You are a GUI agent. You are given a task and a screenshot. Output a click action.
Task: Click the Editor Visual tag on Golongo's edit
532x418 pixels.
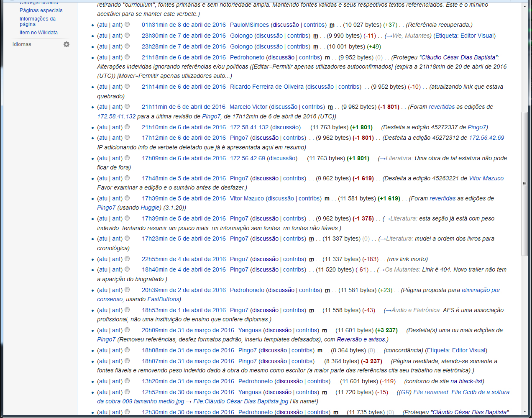pyautogui.click(x=477, y=36)
